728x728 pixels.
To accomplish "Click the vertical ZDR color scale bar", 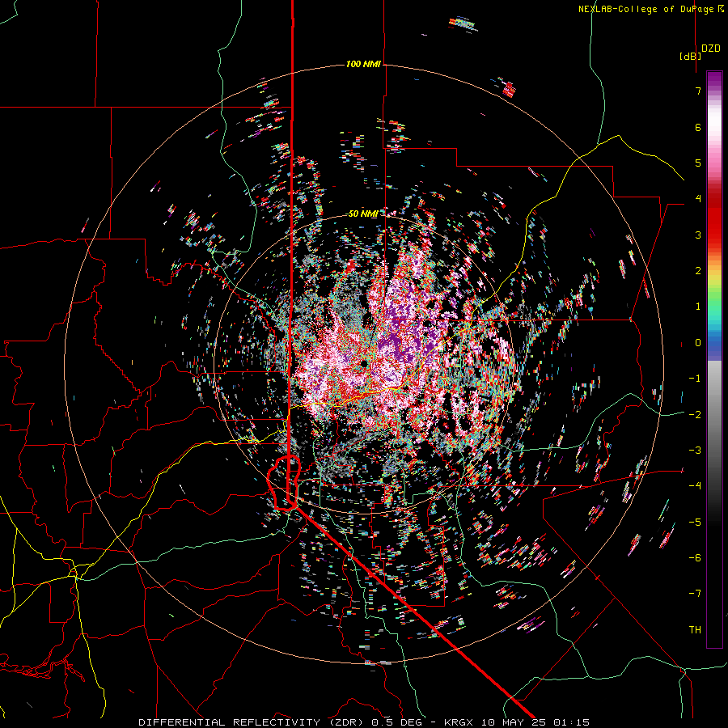I will [714, 359].
